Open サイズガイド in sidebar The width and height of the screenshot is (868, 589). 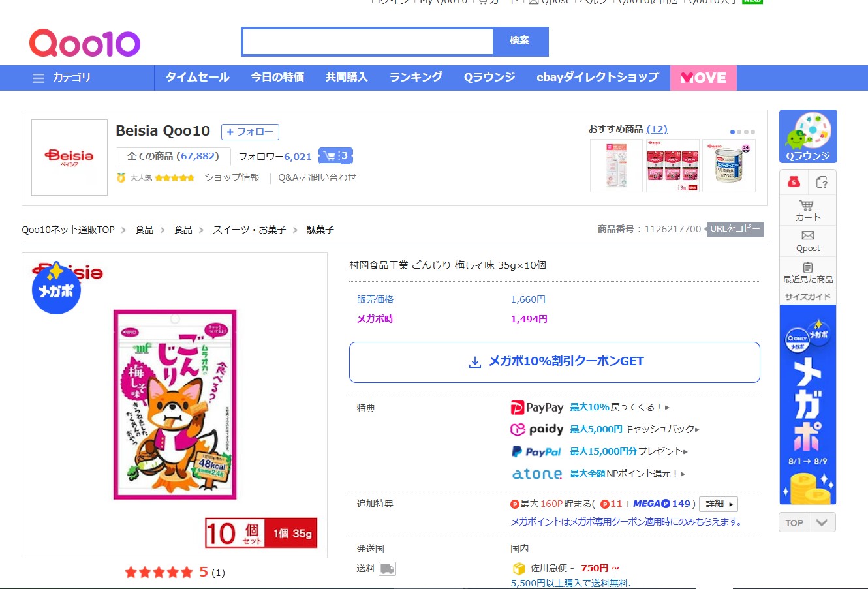coord(808,296)
